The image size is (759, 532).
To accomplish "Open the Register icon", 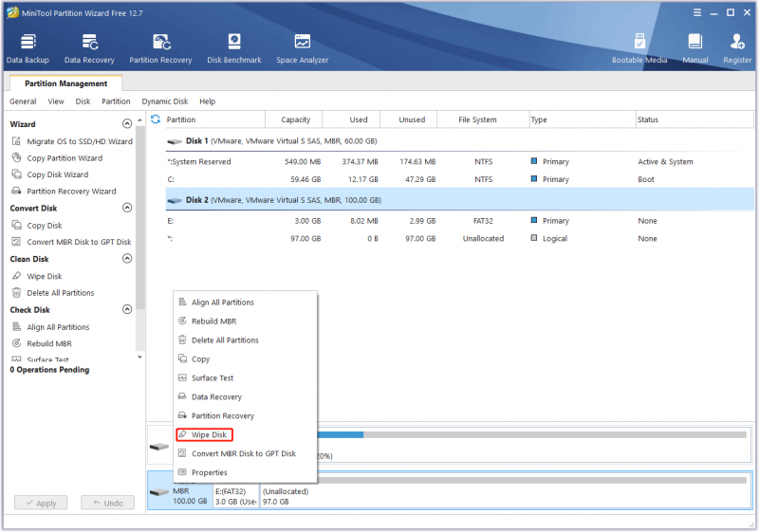I will tap(737, 49).
